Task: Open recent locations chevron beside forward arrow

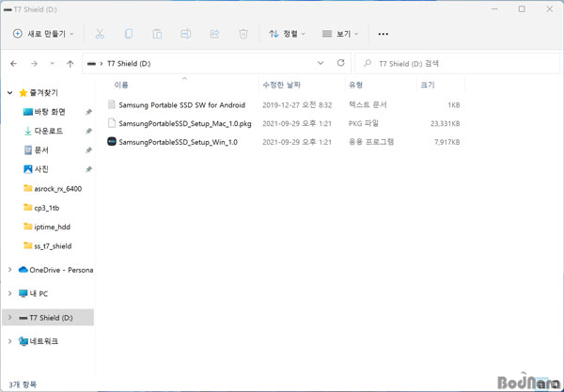Action: (x=52, y=64)
